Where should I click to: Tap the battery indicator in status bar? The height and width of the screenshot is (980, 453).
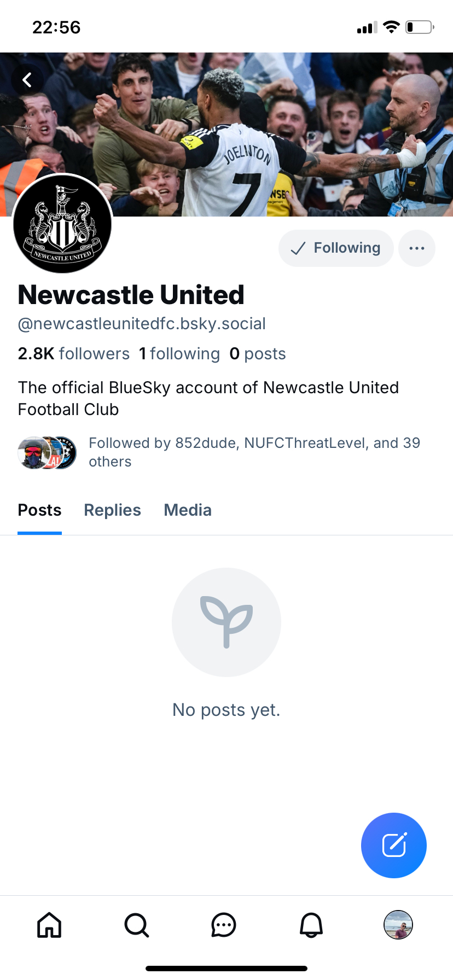419,27
